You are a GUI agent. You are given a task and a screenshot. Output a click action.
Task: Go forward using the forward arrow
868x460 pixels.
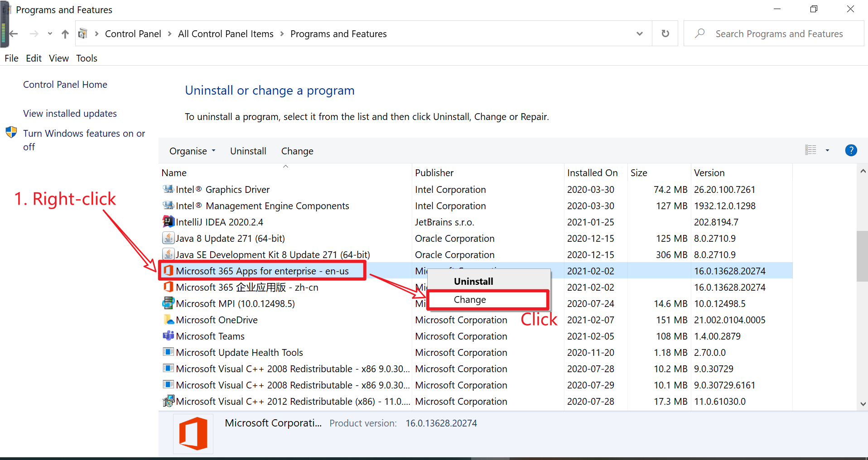[34, 34]
